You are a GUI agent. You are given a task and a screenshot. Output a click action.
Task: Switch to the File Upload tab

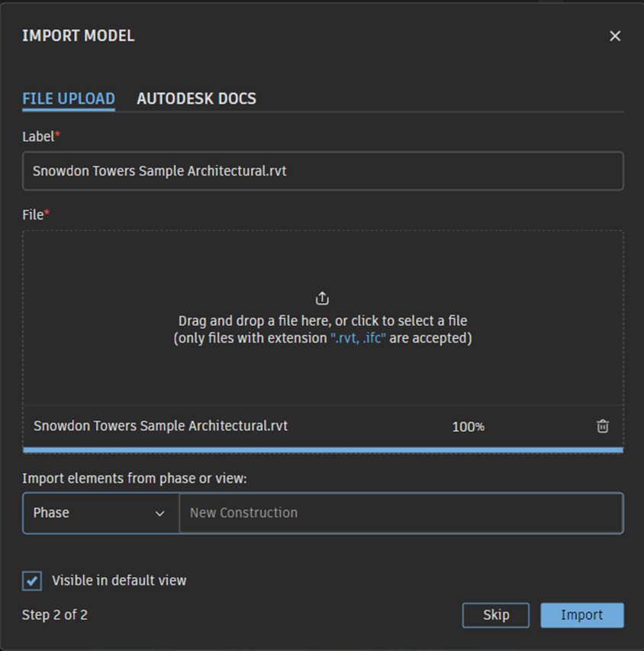pyautogui.click(x=69, y=98)
